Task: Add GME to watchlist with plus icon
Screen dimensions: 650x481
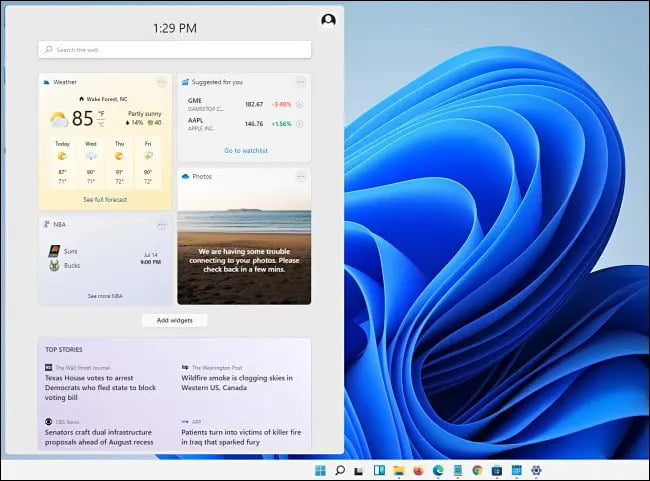Action: coord(299,104)
